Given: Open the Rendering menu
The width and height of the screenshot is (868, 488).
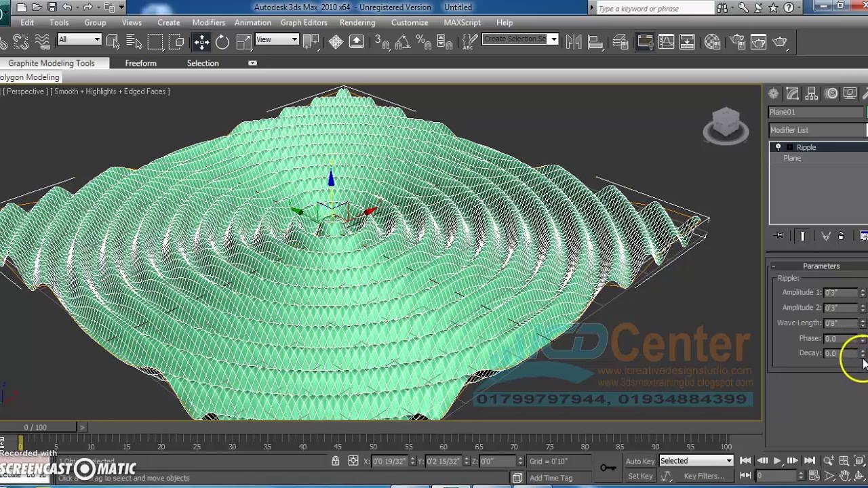Looking at the screenshot, I should [357, 22].
